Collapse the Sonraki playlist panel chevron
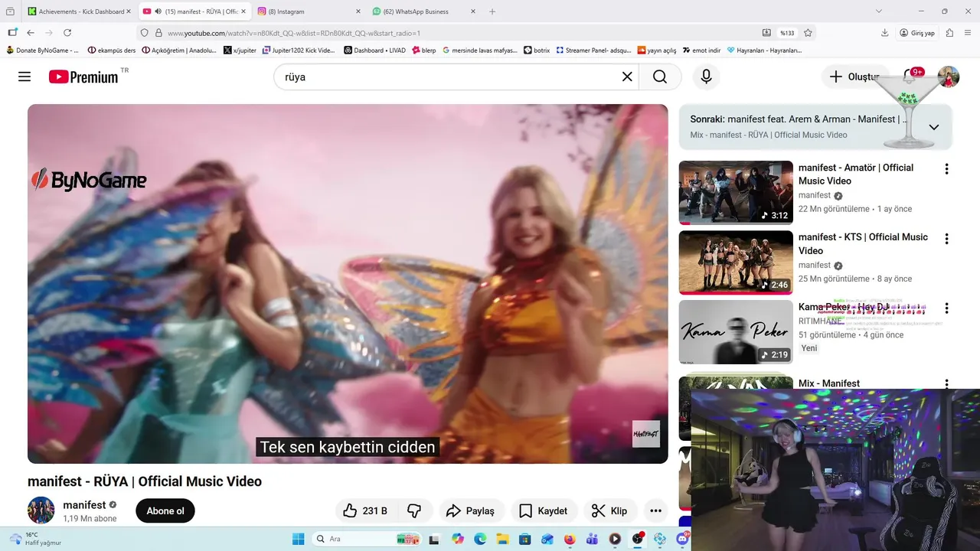Screen dimensions: 980x551 tap(933, 127)
